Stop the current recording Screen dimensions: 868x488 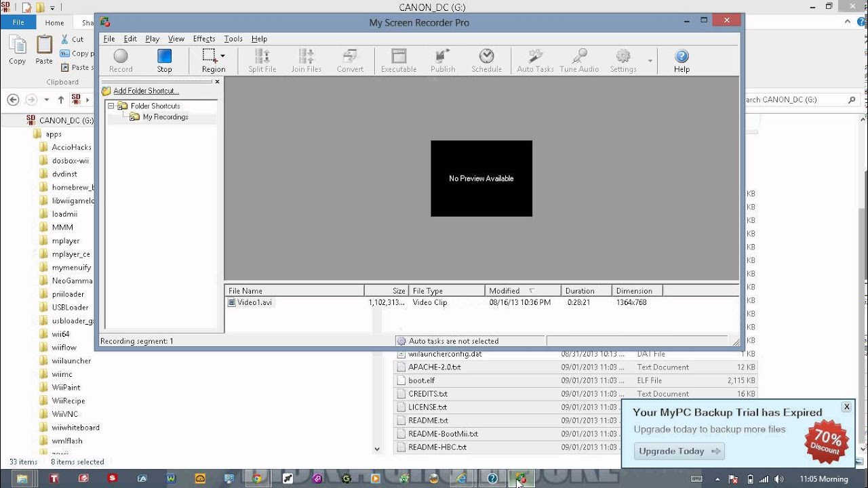[x=164, y=60]
